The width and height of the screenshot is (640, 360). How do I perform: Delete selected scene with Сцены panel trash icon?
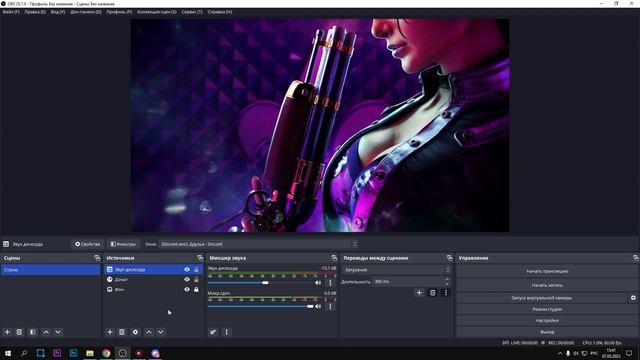19,332
